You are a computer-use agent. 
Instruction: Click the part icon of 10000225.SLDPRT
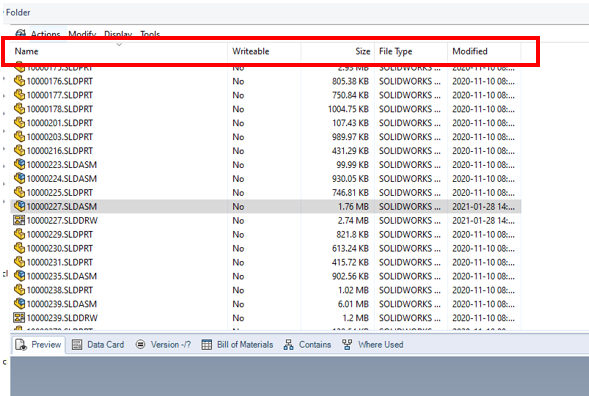[x=19, y=192]
